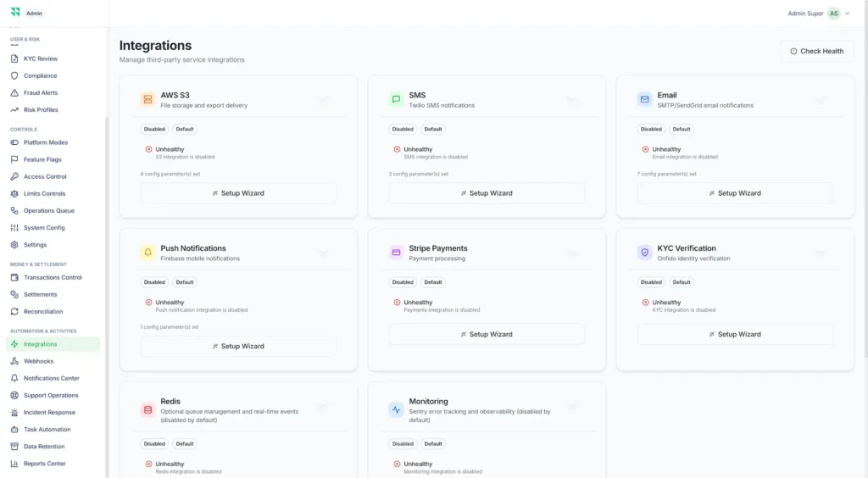Click the Email envelope icon
868x478 pixels.
[x=645, y=100]
